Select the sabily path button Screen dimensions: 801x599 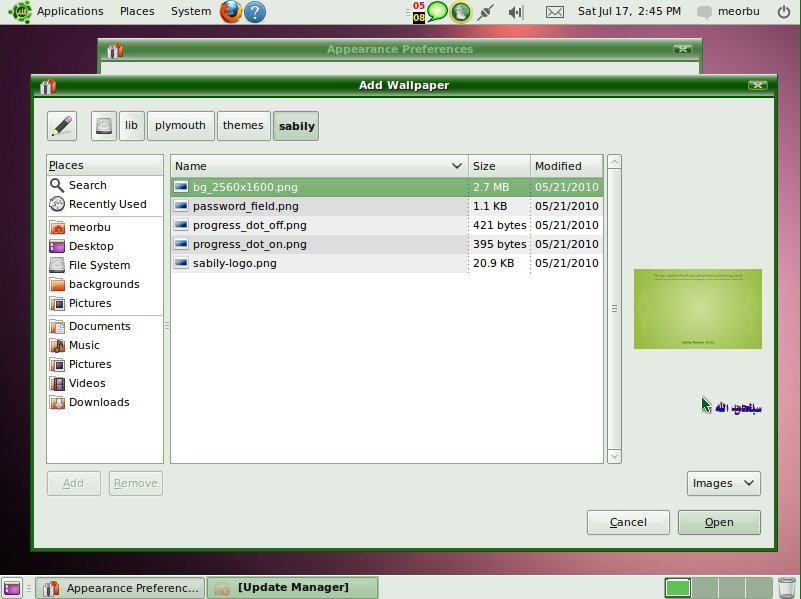(296, 126)
